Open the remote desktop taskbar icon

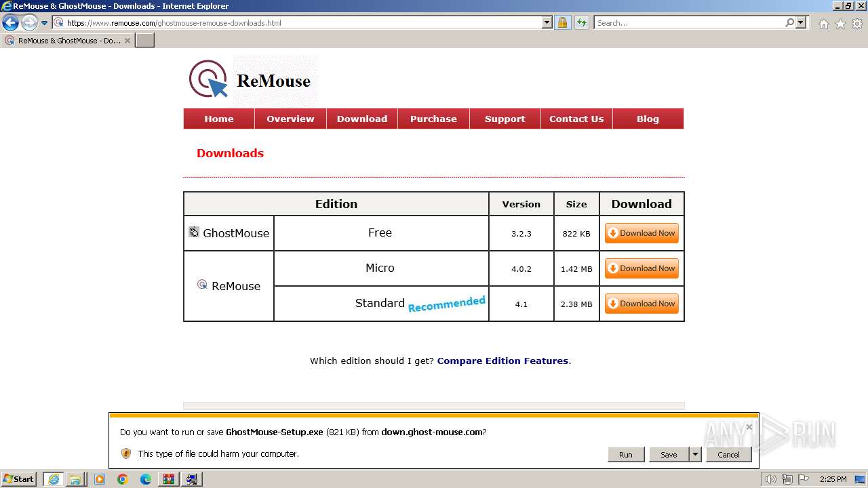coord(192,479)
